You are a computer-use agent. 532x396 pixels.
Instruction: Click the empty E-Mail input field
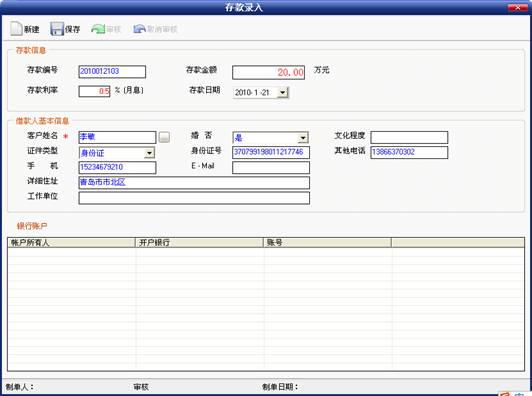click(x=271, y=167)
